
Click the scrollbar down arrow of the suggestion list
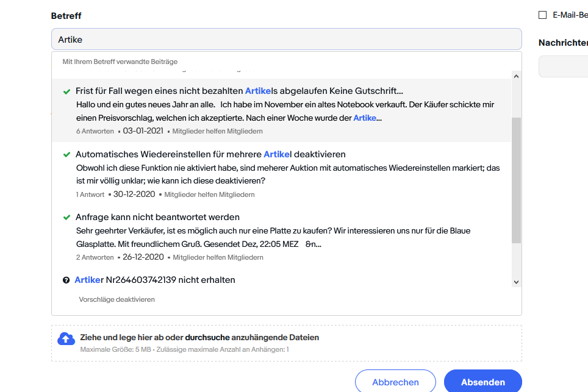pyautogui.click(x=516, y=282)
